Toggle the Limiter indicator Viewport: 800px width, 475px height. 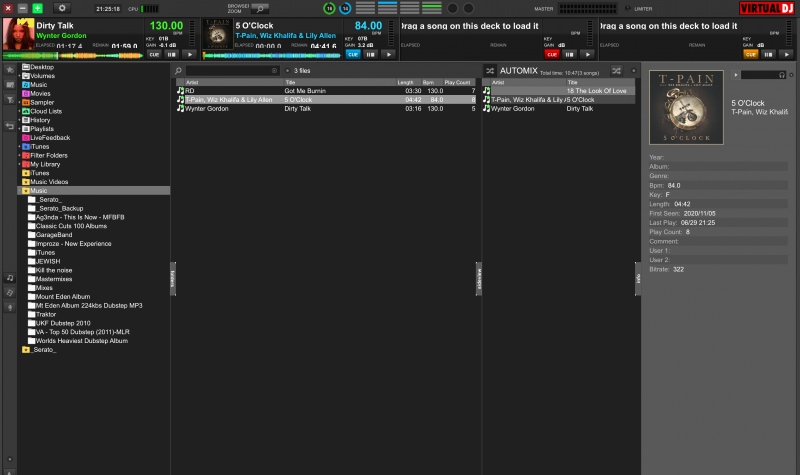[x=628, y=9]
